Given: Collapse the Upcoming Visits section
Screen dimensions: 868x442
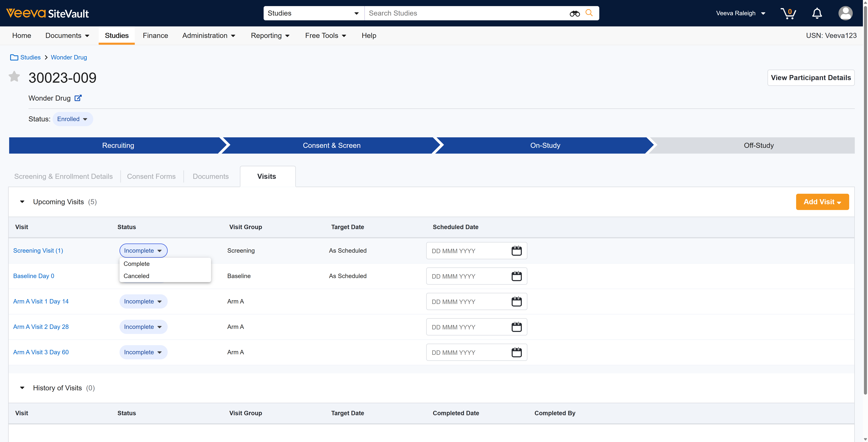Looking at the screenshot, I should click(x=22, y=202).
